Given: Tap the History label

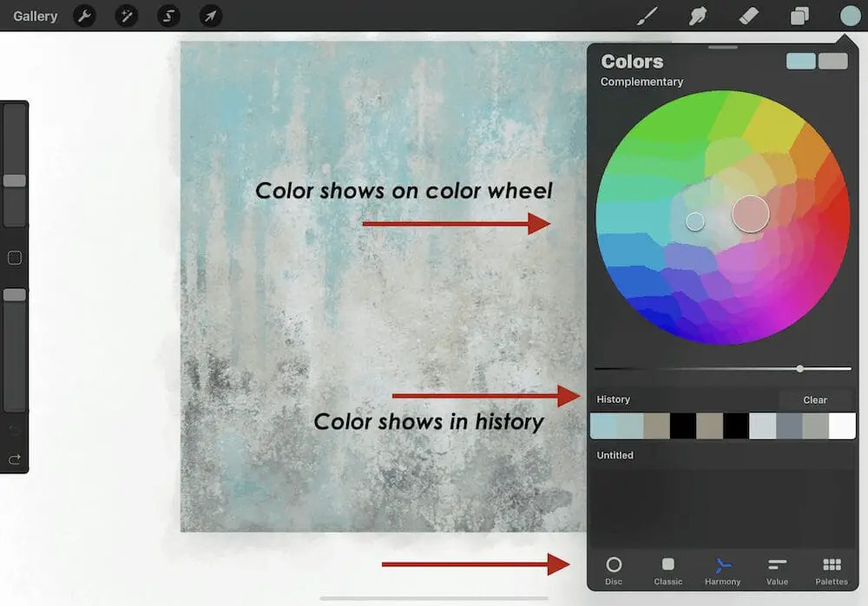Looking at the screenshot, I should [614, 399].
